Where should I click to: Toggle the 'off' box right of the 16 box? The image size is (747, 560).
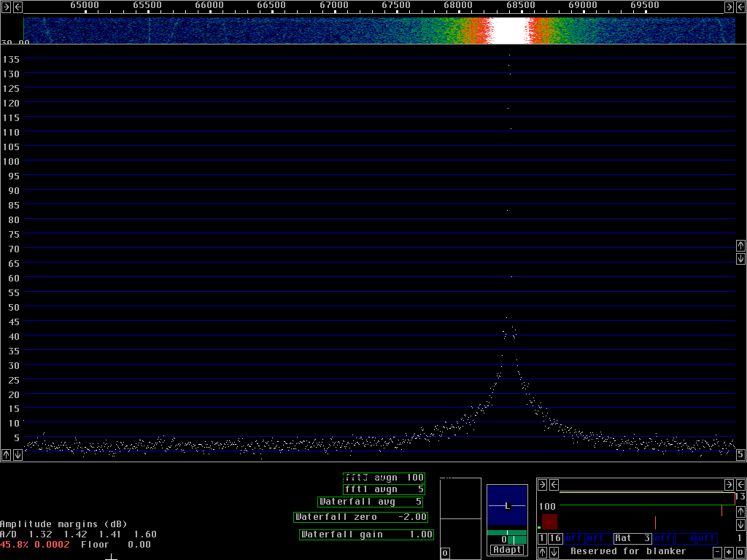575,539
